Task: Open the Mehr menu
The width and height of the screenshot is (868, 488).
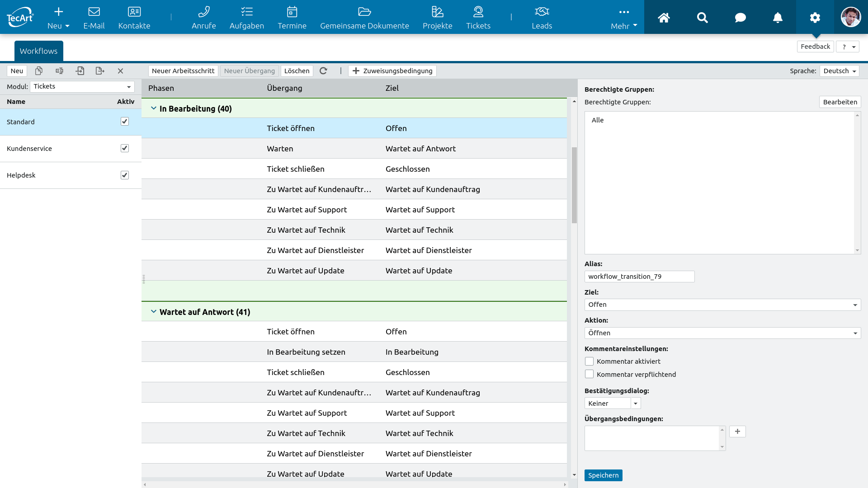Action: click(x=624, y=18)
